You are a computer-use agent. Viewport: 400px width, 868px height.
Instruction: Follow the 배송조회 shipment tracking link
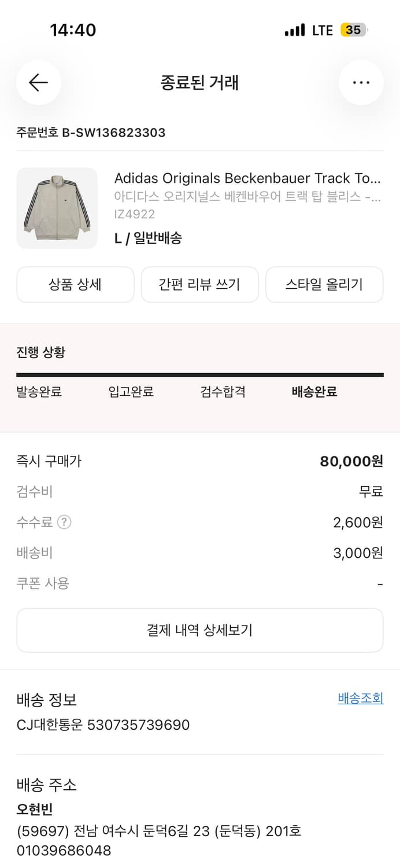pos(360,698)
